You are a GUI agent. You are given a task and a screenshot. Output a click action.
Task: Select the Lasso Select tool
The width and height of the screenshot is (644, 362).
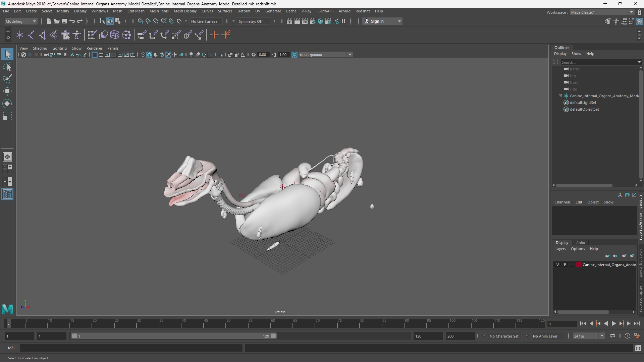7,67
